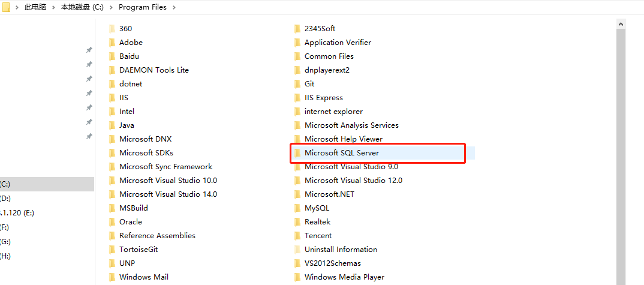Select Reference Assemblies folder name
The height and width of the screenshot is (285, 644).
[157, 236]
